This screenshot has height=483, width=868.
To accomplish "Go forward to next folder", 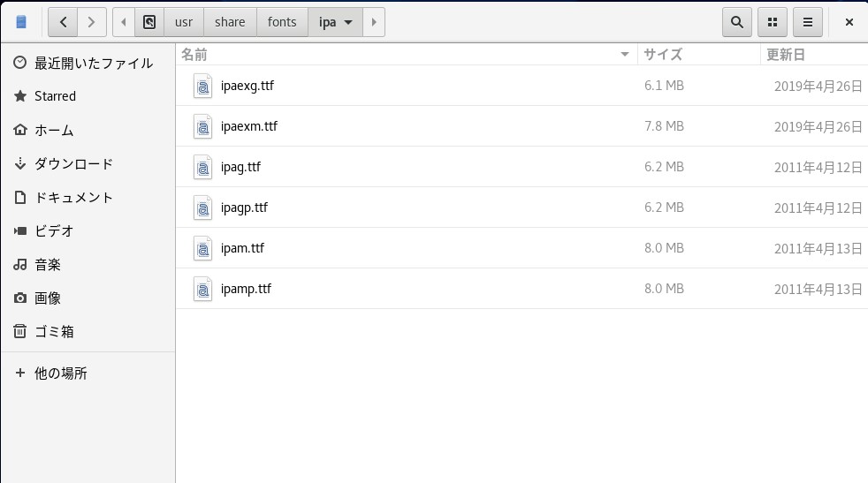I will pyautogui.click(x=92, y=22).
